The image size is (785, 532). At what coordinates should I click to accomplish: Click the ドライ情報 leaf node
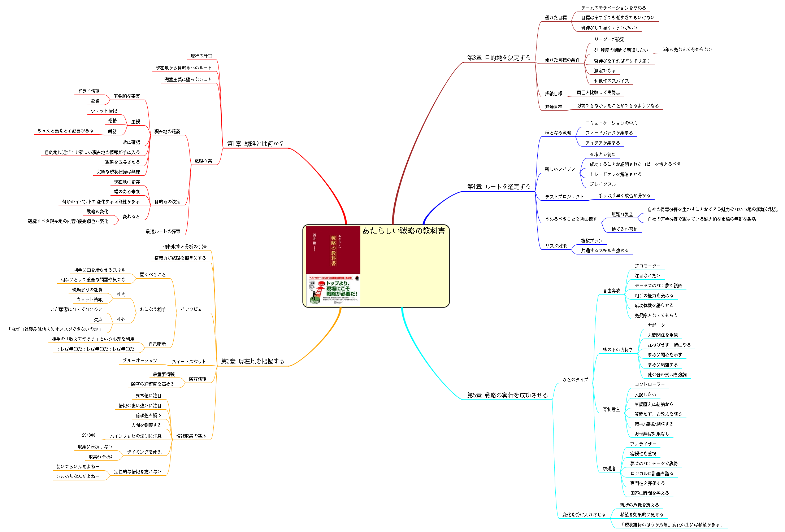pyautogui.click(x=88, y=91)
